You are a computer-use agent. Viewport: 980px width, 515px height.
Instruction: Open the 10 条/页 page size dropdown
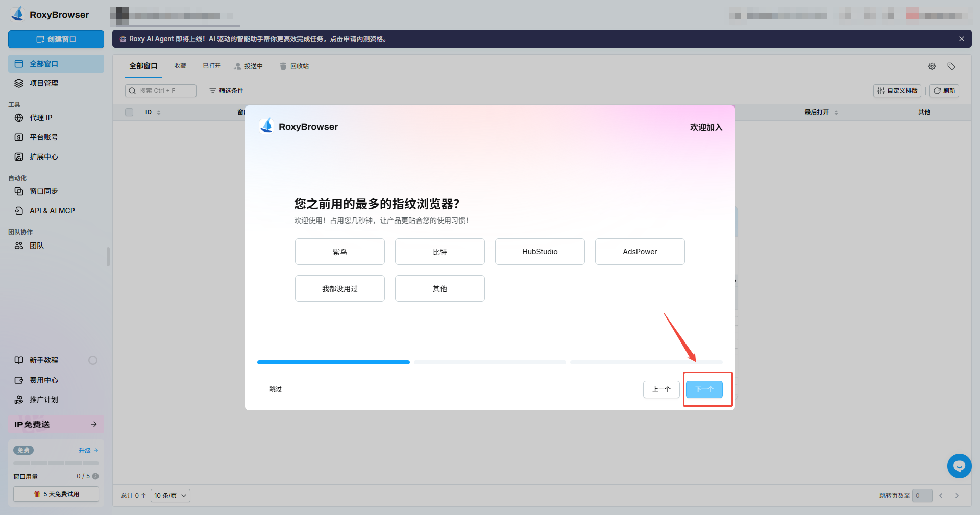click(170, 495)
